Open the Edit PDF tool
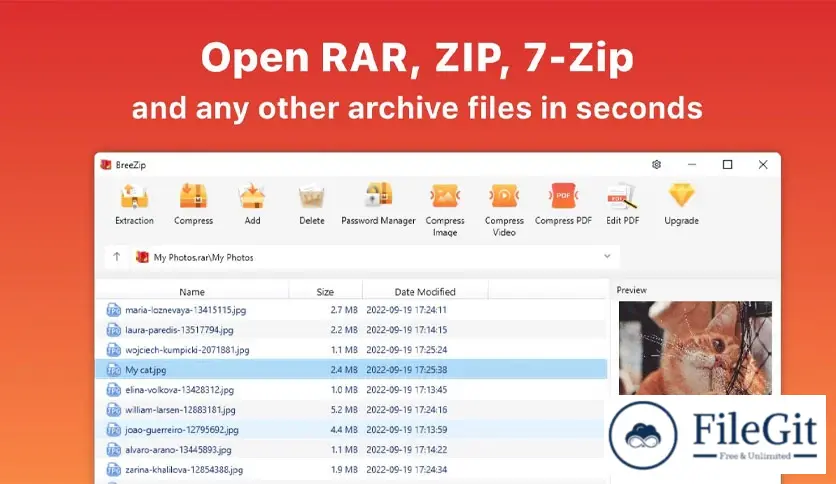Image resolution: width=836 pixels, height=484 pixels. [x=622, y=204]
